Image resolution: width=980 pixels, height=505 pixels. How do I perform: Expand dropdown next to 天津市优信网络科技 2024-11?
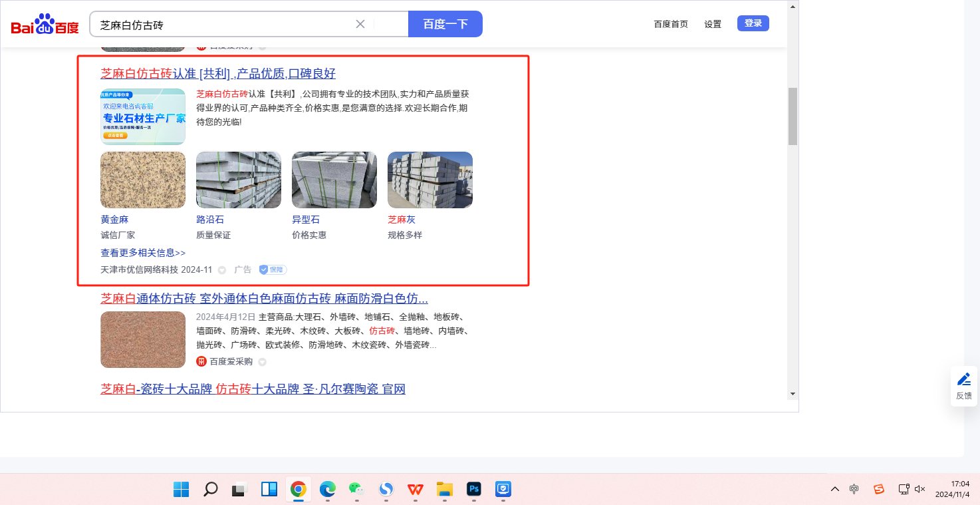pyautogui.click(x=222, y=270)
